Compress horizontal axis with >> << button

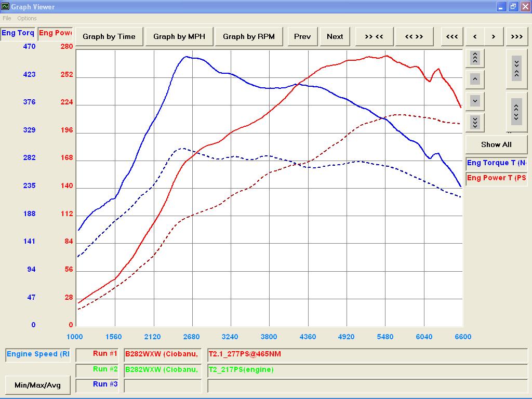pyautogui.click(x=374, y=37)
